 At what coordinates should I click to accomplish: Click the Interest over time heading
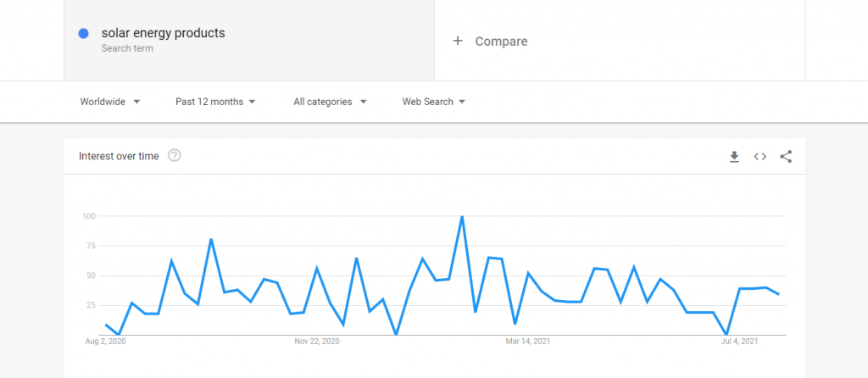119,156
